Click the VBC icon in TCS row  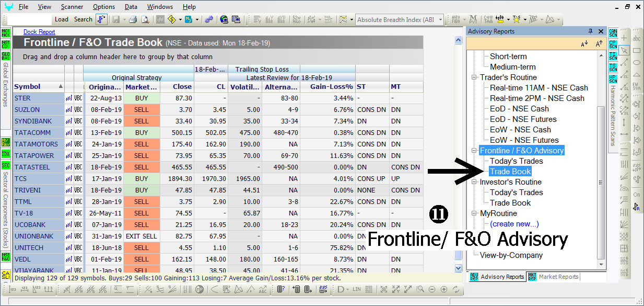click(78, 178)
